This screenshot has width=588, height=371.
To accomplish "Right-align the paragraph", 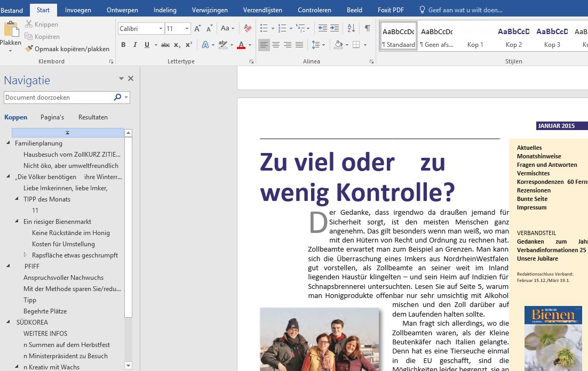I will pyautogui.click(x=288, y=45).
